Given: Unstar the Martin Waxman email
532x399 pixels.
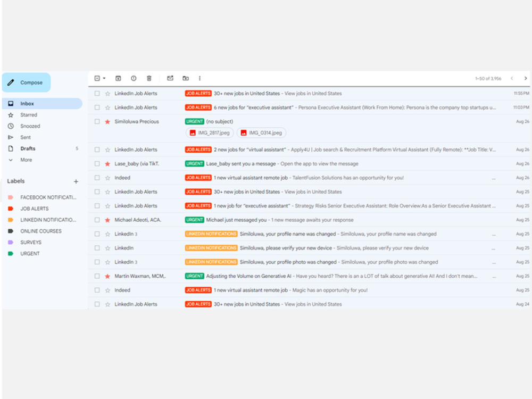Looking at the screenshot, I should [x=107, y=276].
